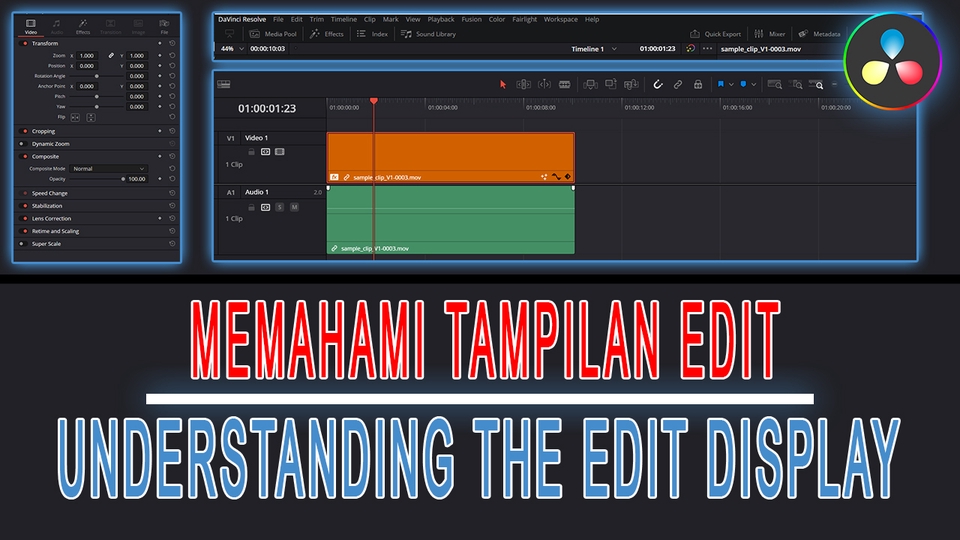Open the Index panel
The image size is (960, 540).
tap(372, 34)
